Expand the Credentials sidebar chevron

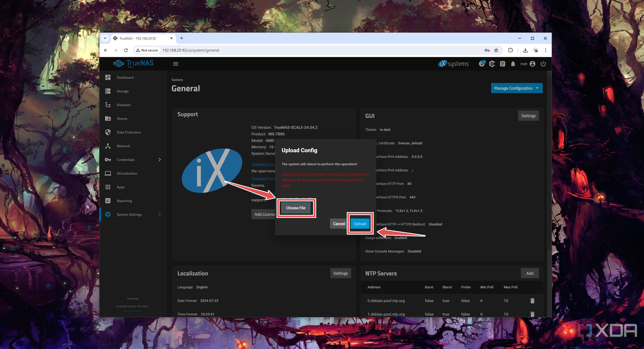click(x=159, y=159)
